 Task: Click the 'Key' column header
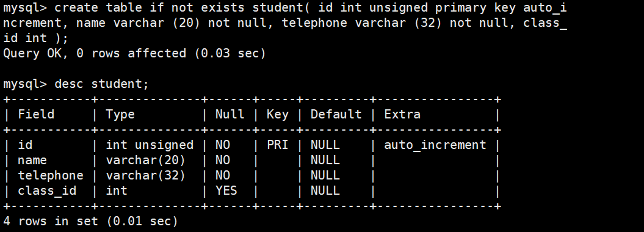coord(278,114)
